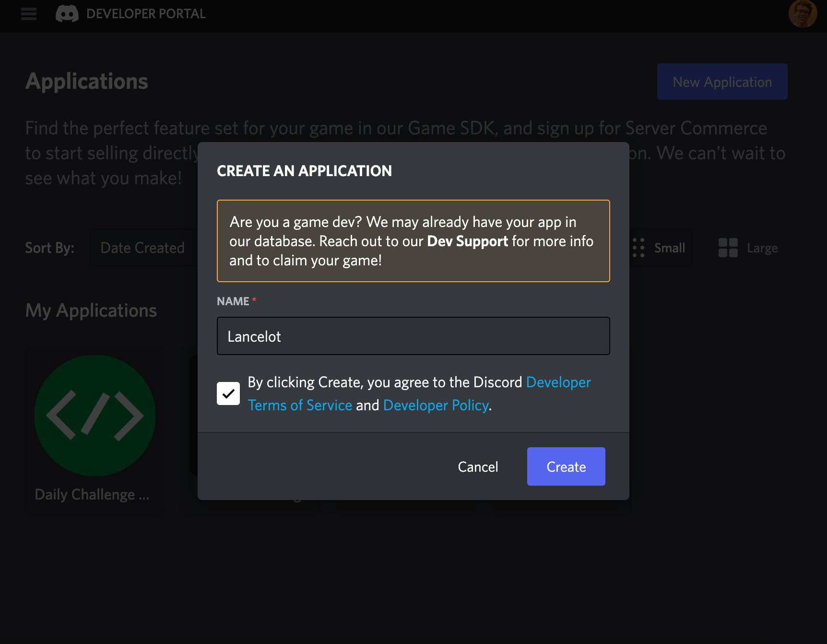Open the user avatar profile
827x644 pixels.
coord(803,13)
